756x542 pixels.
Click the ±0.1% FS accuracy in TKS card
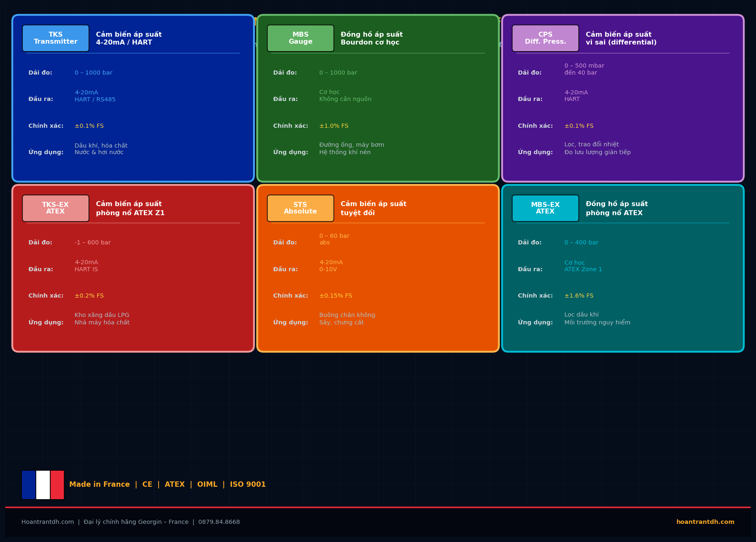click(89, 126)
